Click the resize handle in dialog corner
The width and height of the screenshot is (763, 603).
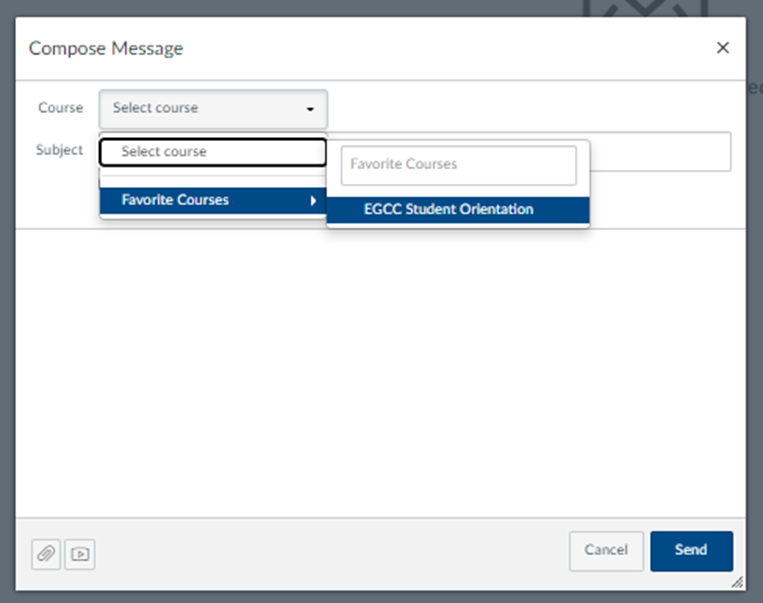click(737, 581)
